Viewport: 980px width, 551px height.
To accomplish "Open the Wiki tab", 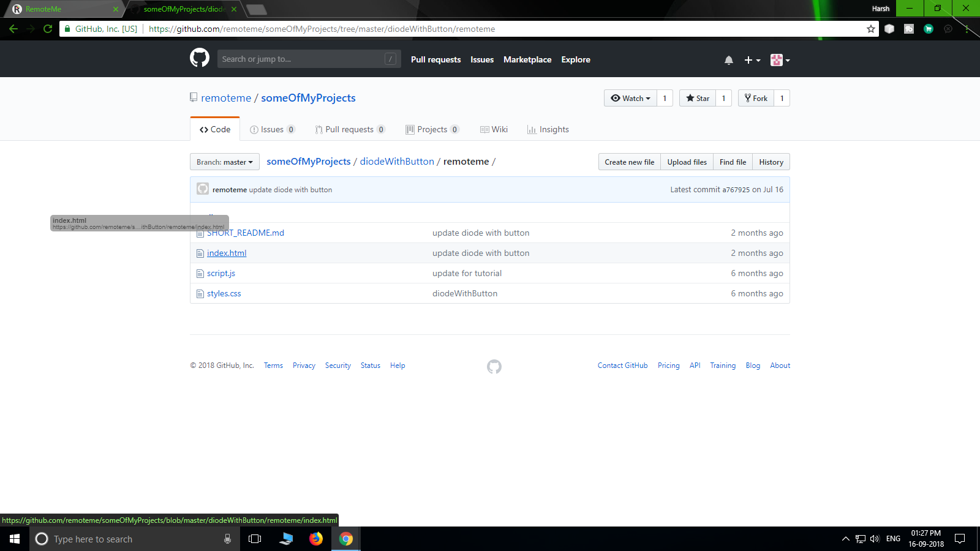I will tap(494, 129).
